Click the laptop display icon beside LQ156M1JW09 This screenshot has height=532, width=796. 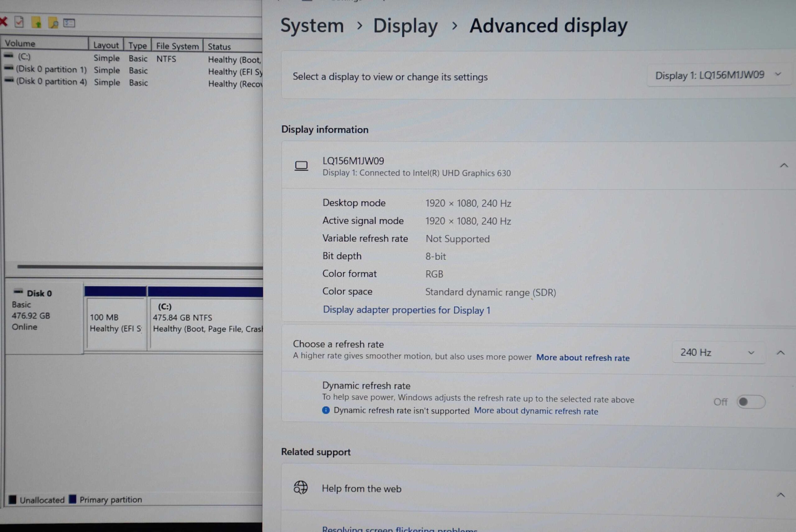pyautogui.click(x=301, y=166)
